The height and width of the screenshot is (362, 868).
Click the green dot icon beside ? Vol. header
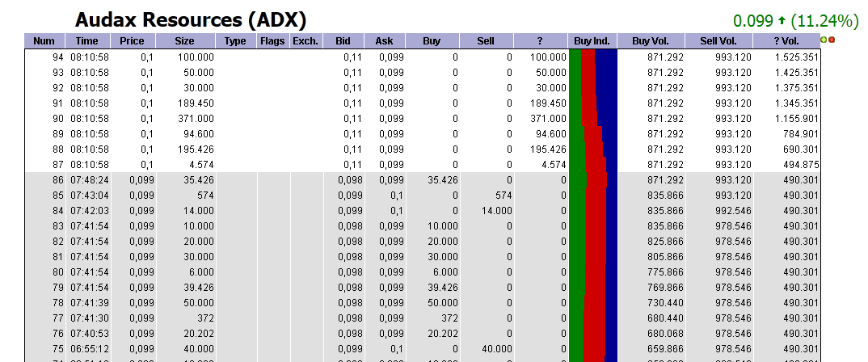[824, 40]
